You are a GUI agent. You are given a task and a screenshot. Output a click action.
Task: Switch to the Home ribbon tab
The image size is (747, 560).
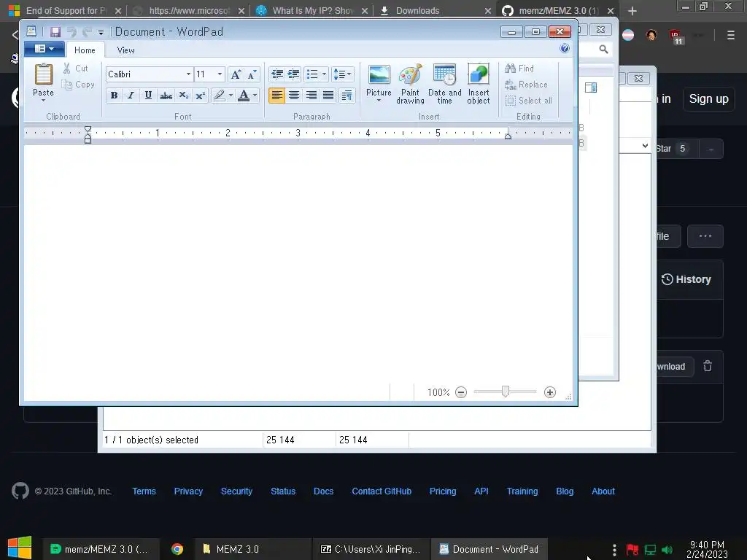85,50
